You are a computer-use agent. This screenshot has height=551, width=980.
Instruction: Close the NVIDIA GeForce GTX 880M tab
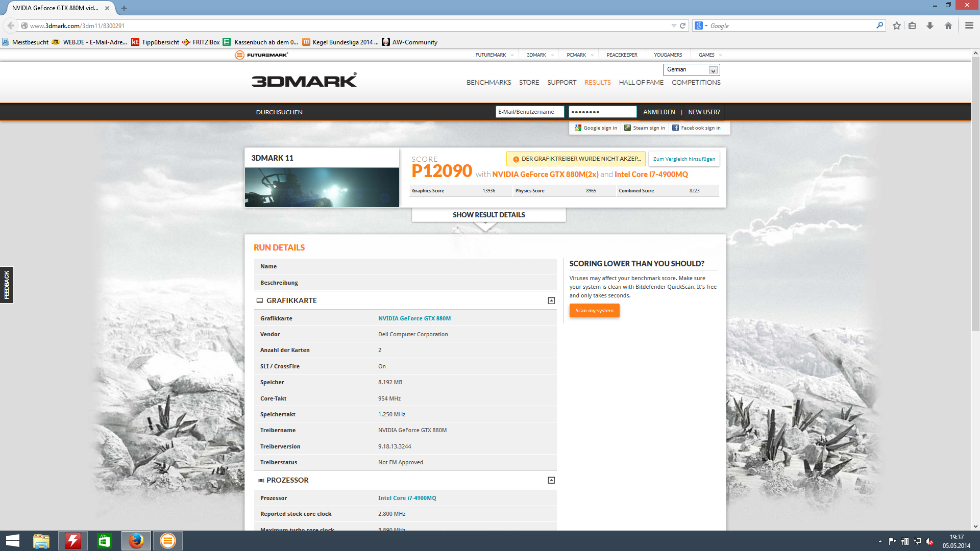107,8
